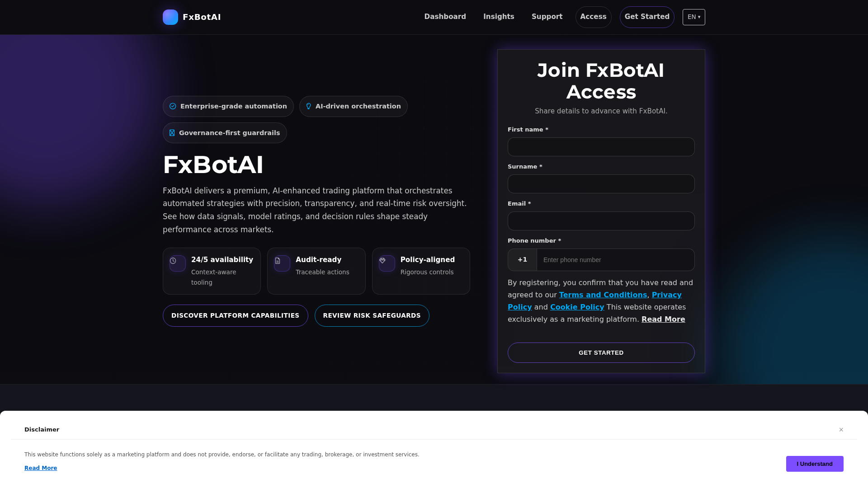The image size is (868, 488).
Task: Click the 'Email *' label
Action: click(x=519, y=204)
